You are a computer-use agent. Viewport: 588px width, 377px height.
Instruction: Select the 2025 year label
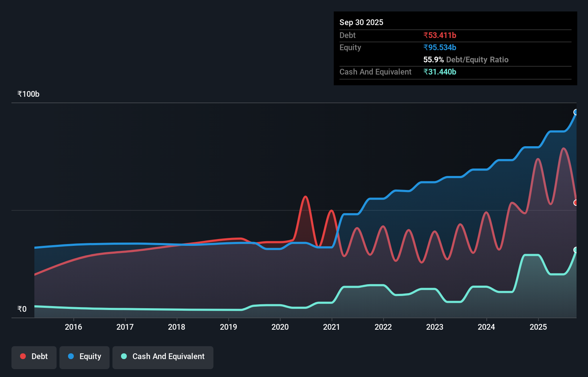pos(539,327)
